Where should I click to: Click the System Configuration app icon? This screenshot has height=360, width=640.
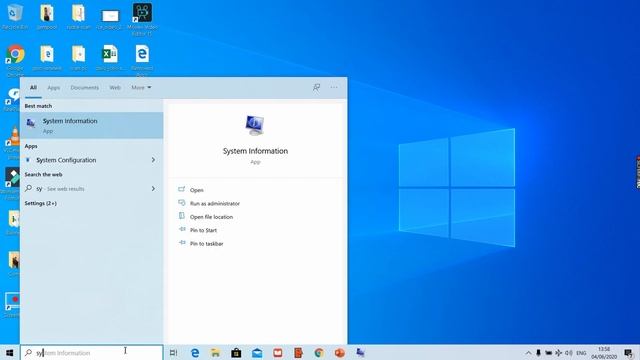tap(28, 160)
